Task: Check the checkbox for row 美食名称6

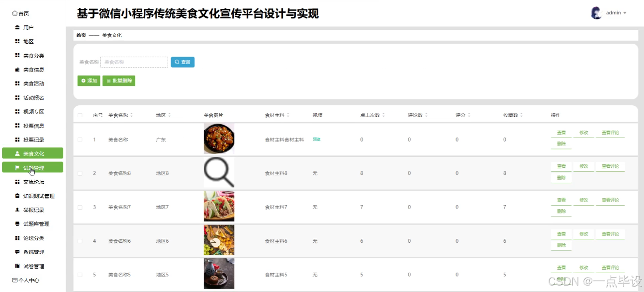Action: [x=80, y=241]
